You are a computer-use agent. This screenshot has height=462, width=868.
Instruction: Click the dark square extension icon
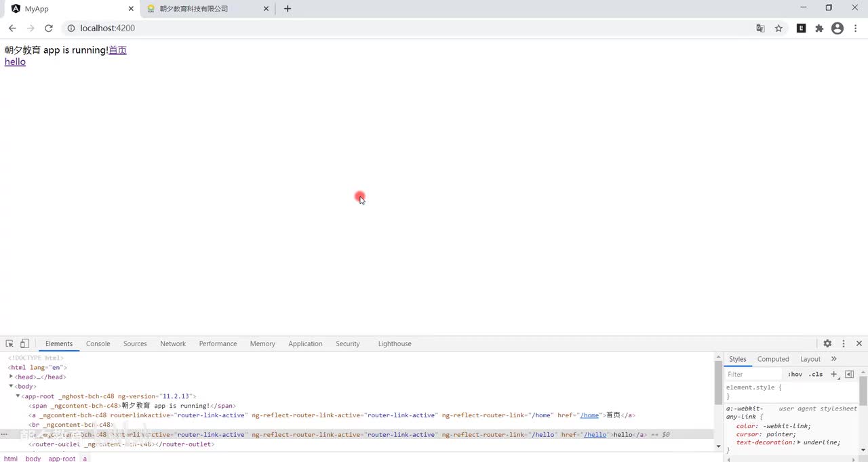[802, 28]
